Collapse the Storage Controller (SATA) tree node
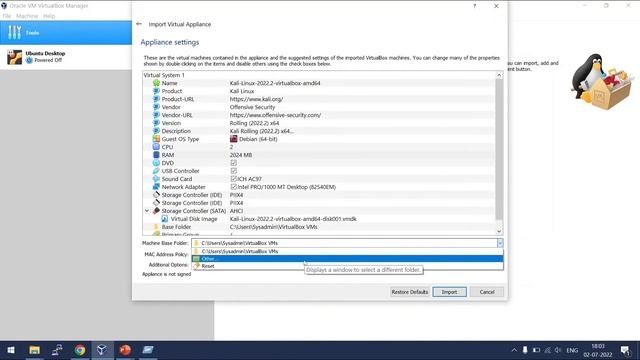Screen dimensions: 640x360 (x=147, y=211)
